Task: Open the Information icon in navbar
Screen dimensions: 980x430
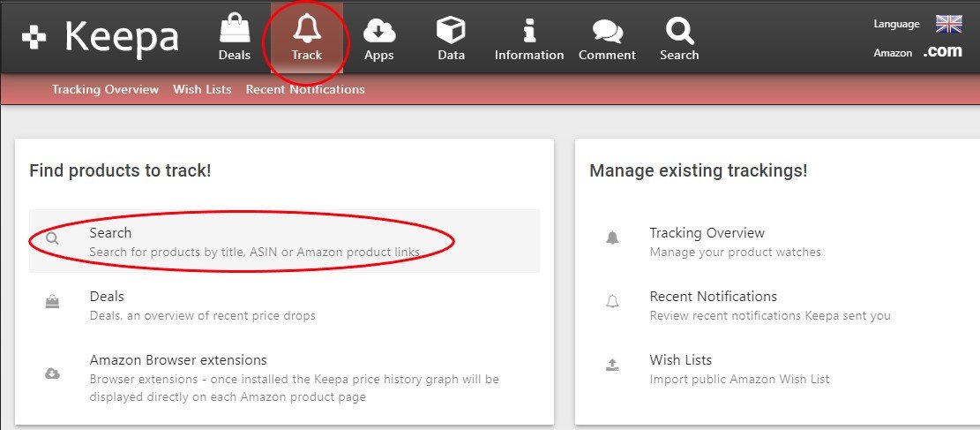Action: pos(528,31)
